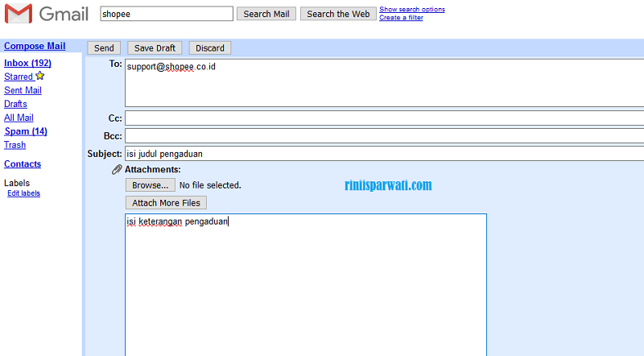Click Edit labels link
644x356 pixels.
point(24,193)
